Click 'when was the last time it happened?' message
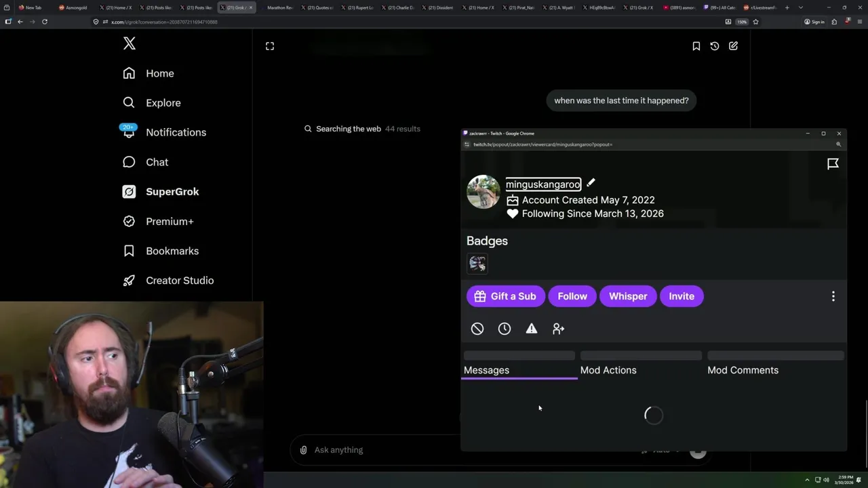Viewport: 868px width, 488px height. click(x=621, y=100)
